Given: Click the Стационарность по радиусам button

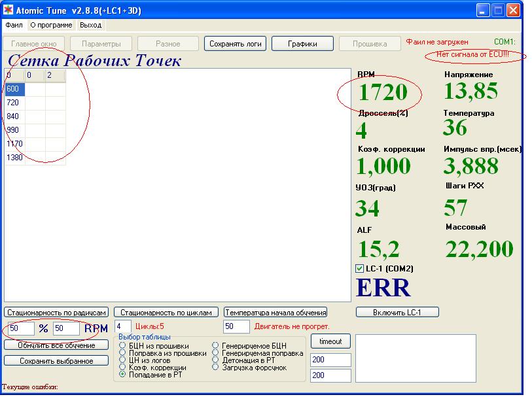Looking at the screenshot, I should pos(56,313).
